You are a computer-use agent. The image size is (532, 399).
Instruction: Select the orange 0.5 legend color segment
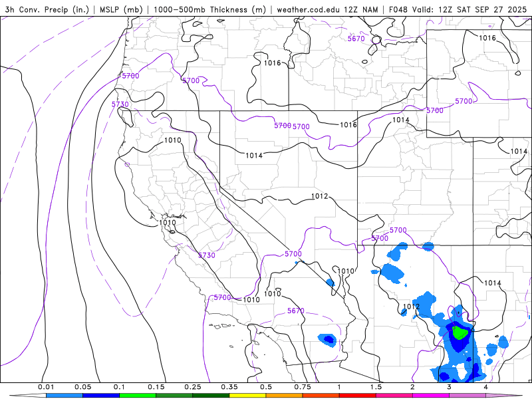(x=285, y=396)
